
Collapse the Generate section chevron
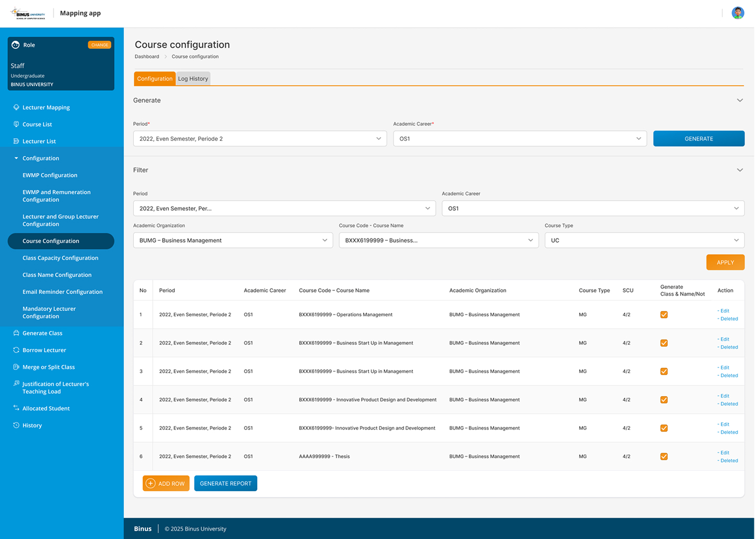739,100
